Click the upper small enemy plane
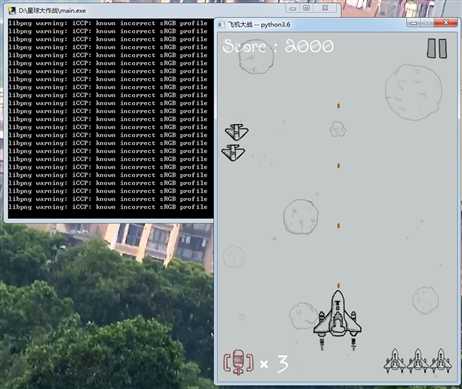This screenshot has height=389, width=462. [237, 131]
